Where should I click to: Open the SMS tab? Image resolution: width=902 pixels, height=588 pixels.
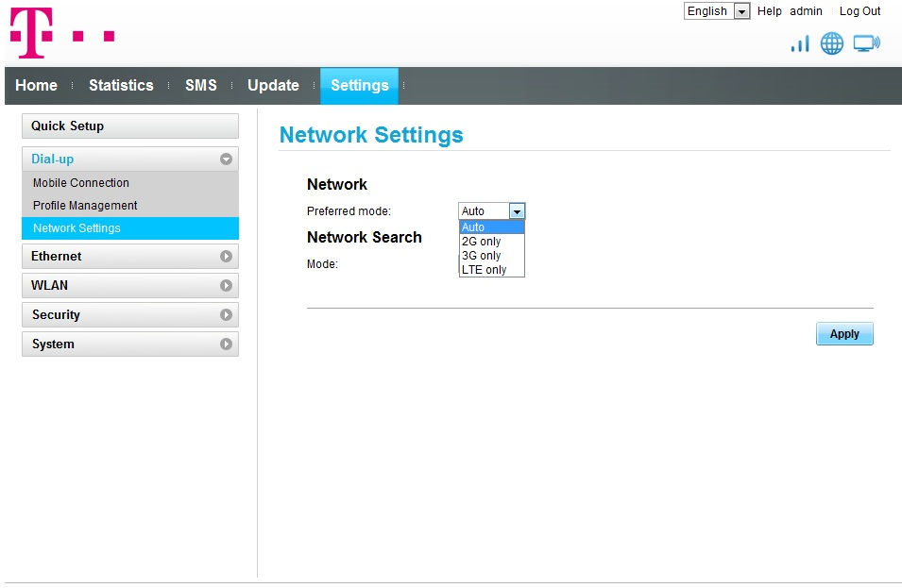point(201,85)
